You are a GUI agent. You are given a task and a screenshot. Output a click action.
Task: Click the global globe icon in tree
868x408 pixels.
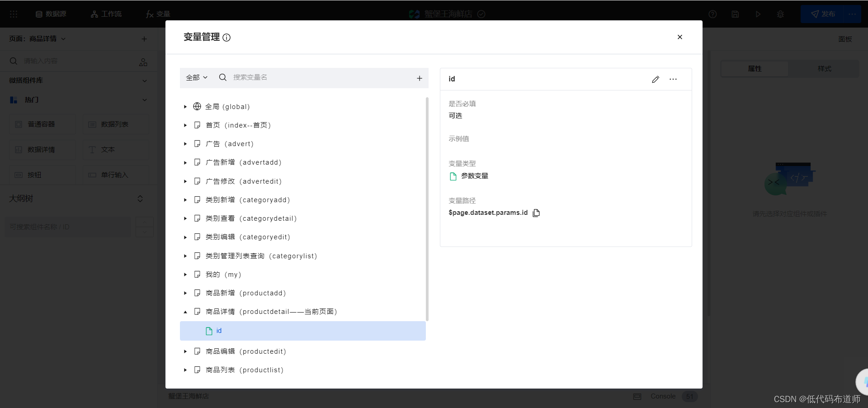tap(197, 106)
